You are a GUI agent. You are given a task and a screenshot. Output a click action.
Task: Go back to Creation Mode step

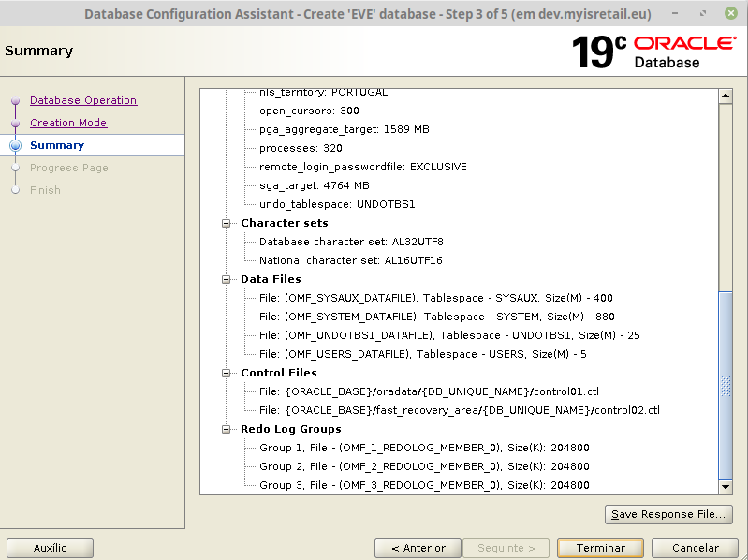(x=68, y=123)
